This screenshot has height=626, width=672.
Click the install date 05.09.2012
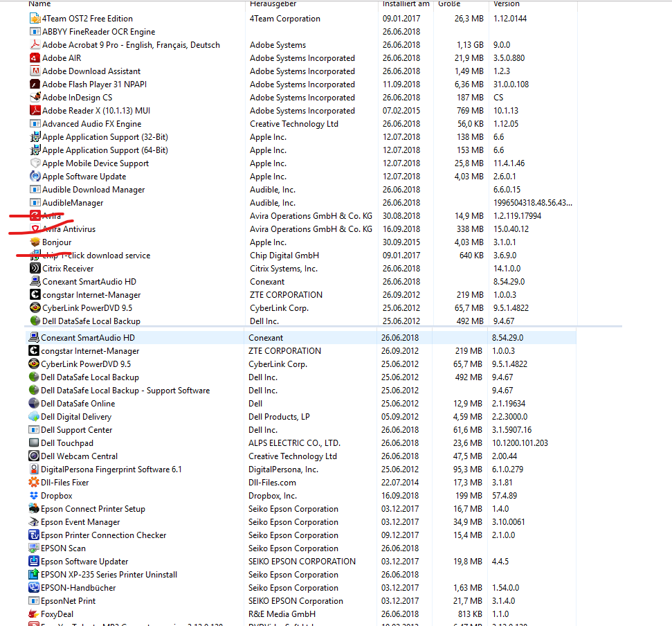coord(400,417)
